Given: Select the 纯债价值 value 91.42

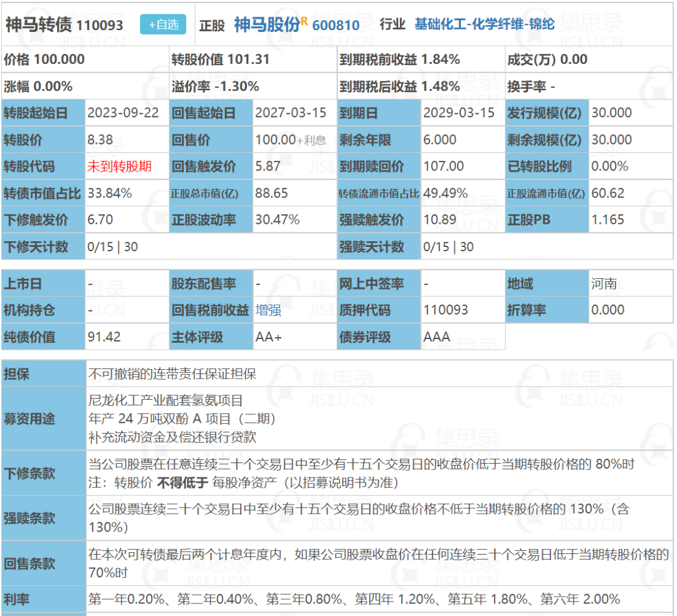Looking at the screenshot, I should (x=104, y=337).
